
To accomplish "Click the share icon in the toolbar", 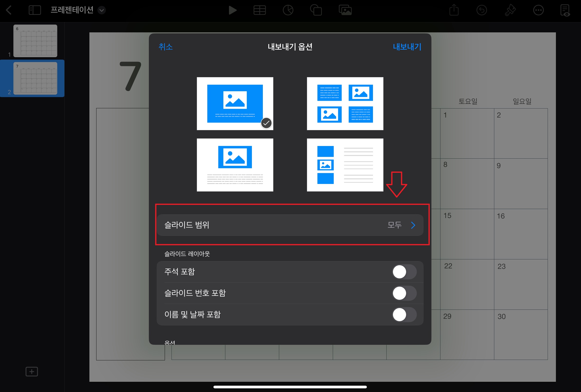I will click(454, 10).
